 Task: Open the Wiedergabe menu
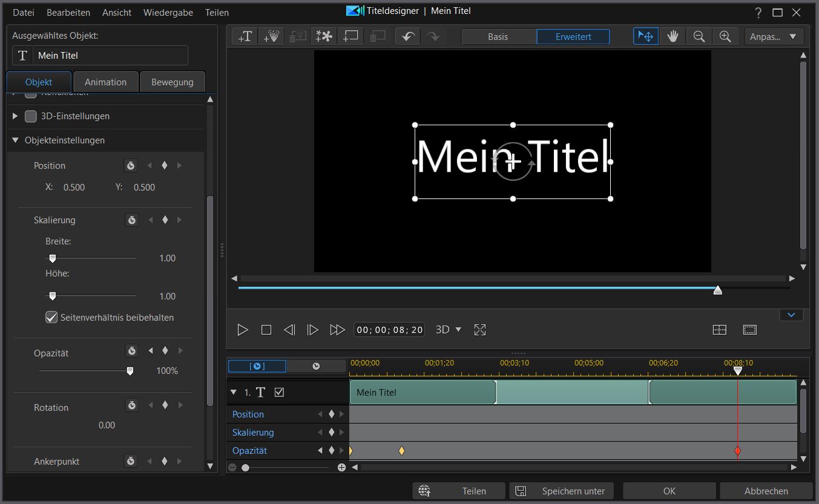coord(168,12)
